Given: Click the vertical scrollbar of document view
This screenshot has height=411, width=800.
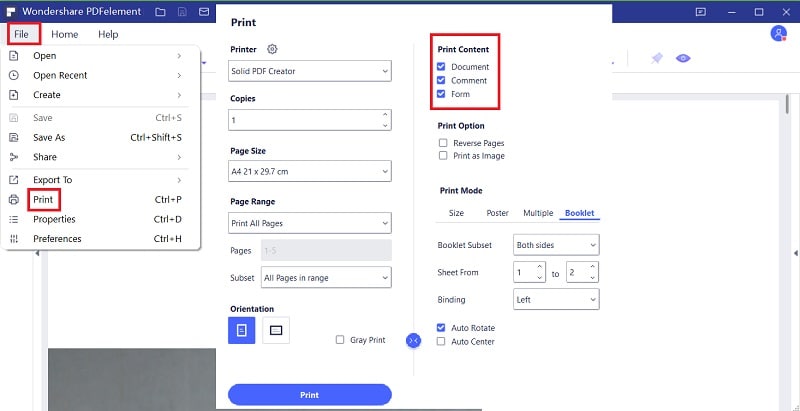Looking at the screenshot, I should 787,104.
